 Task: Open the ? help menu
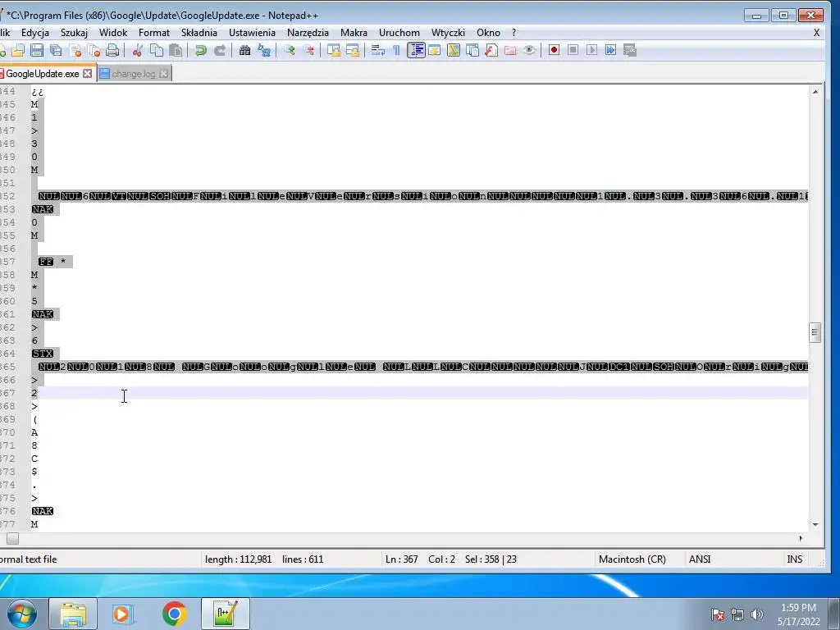click(x=514, y=33)
